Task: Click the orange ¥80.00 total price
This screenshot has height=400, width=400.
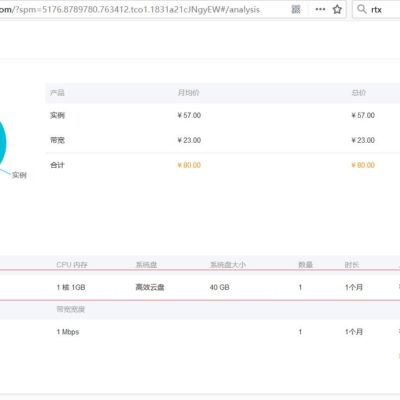Action: [363, 165]
